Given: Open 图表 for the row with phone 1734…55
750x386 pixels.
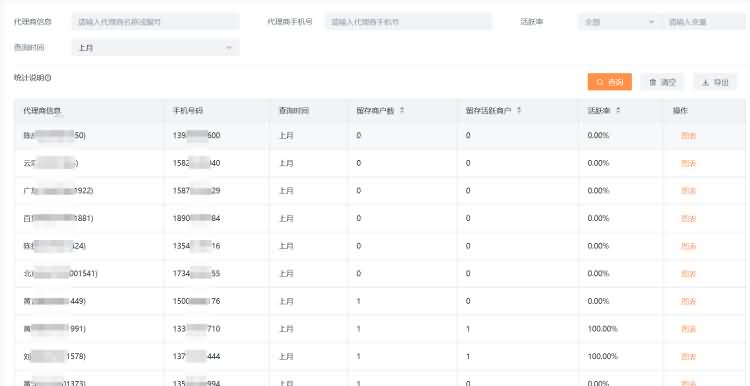Looking at the screenshot, I should point(688,274).
